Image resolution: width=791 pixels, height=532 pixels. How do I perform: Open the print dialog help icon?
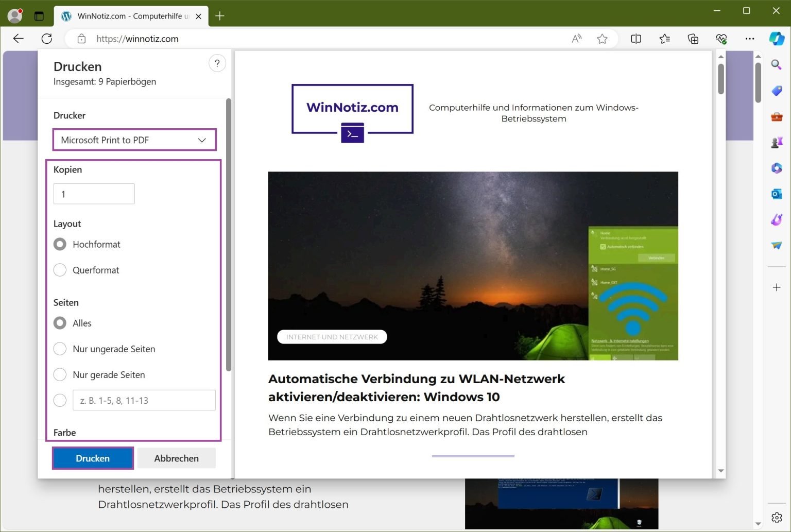[217, 63]
